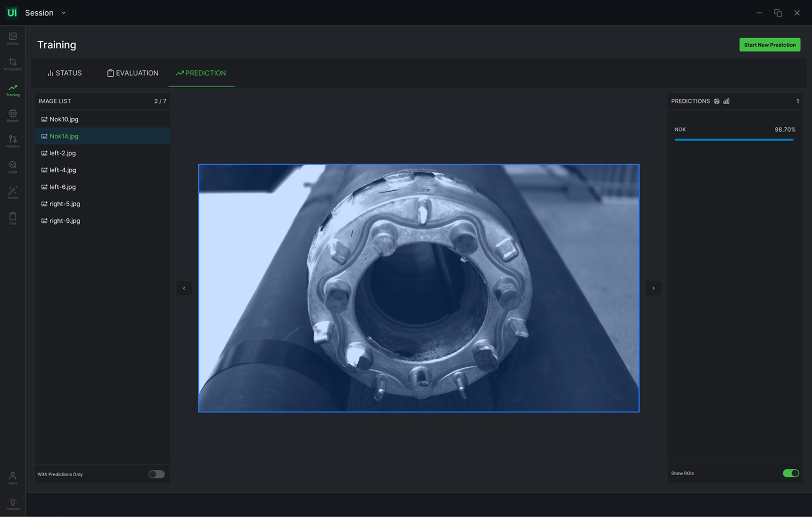Viewport: 812px width, 517px height.
Task: Click the NOK prediction label
Action: (680, 129)
